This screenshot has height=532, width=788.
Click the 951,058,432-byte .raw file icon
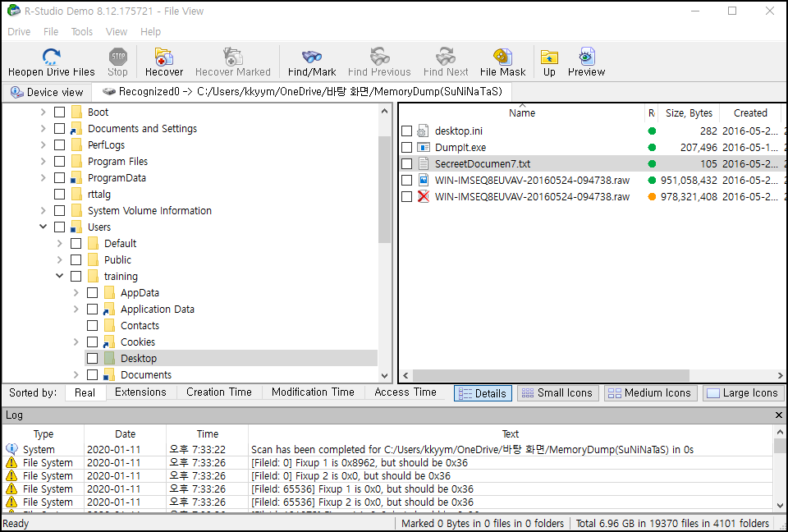[x=424, y=180]
